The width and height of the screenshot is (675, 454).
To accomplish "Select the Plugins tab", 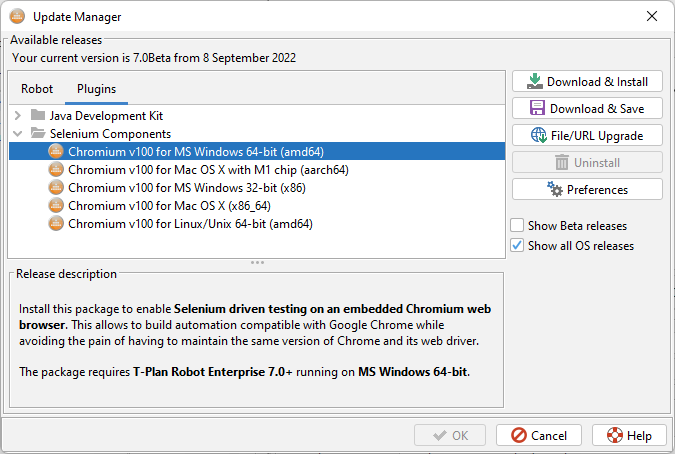I will (x=96, y=89).
